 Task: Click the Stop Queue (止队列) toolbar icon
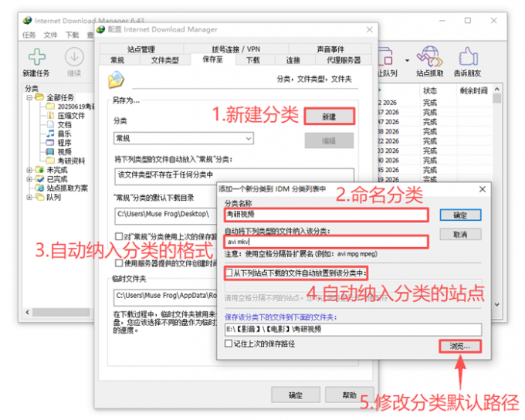click(386, 56)
